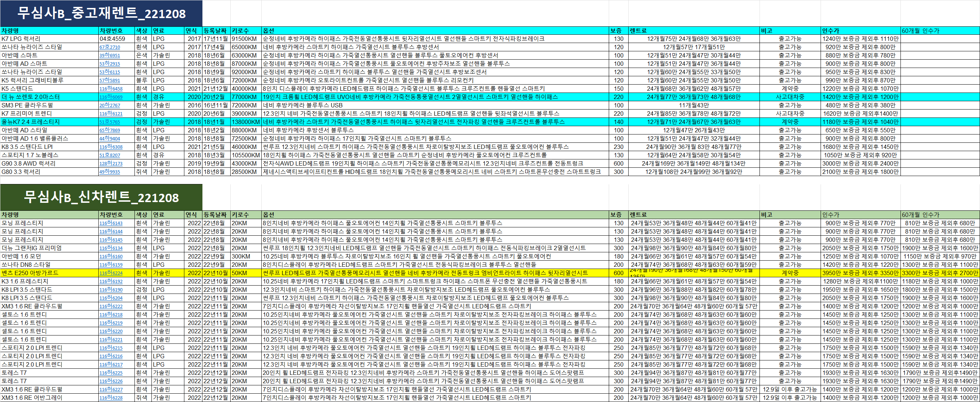Viewport: 980px width, 402px height.
Task: Click vehicle number link 116허6228
Action: [111, 398]
